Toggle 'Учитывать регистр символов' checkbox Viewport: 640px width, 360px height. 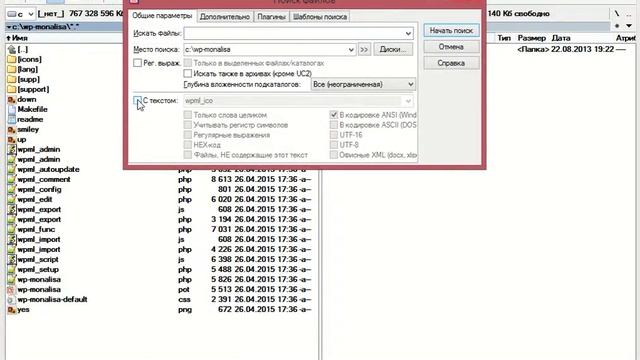tap(188, 125)
